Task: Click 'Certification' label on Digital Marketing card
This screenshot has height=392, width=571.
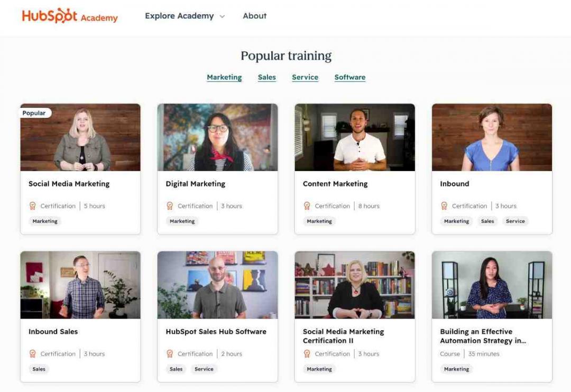Action: pos(195,206)
